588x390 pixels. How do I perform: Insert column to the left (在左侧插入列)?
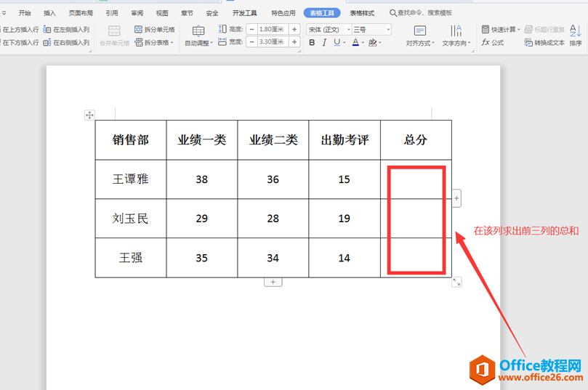[66, 30]
